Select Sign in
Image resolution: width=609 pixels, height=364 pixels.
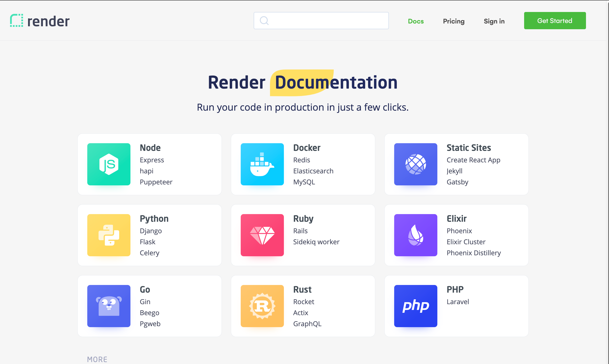pos(494,21)
